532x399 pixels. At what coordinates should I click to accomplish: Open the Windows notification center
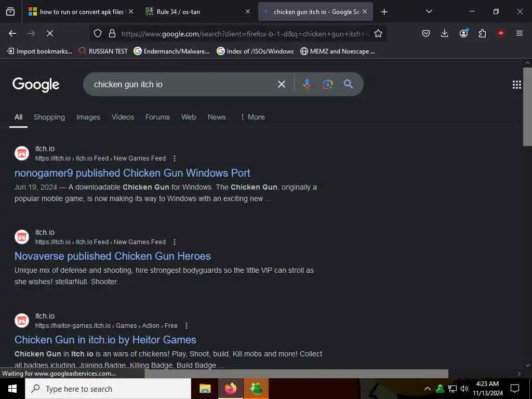(x=515, y=389)
